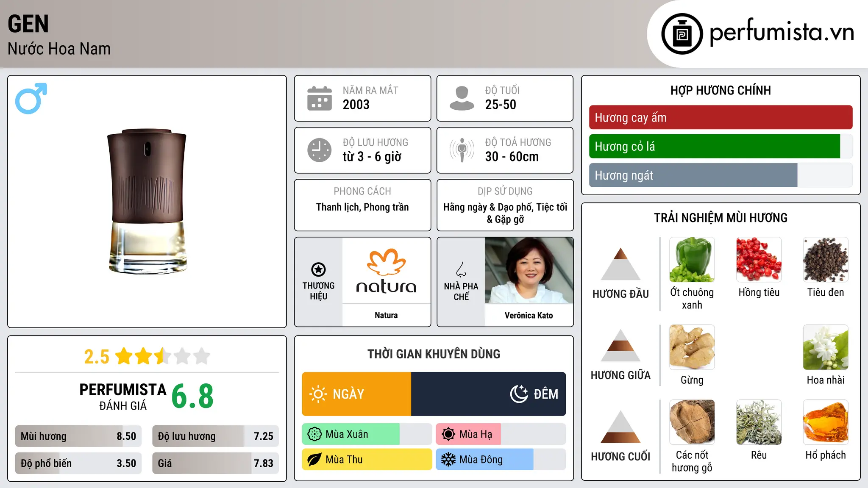Image resolution: width=868 pixels, height=488 pixels.
Task: Open the Gừng note image
Action: coord(692,347)
